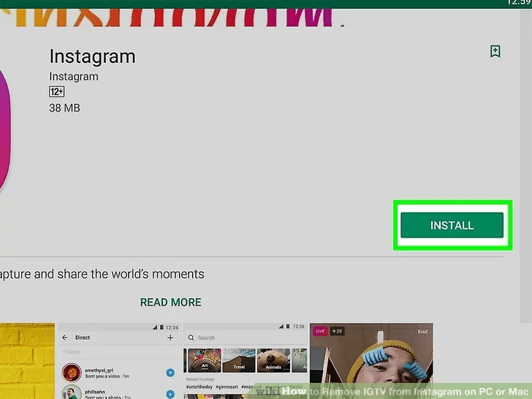Click the clock in the status bar
The width and height of the screenshot is (532, 399).
tap(520, 3)
